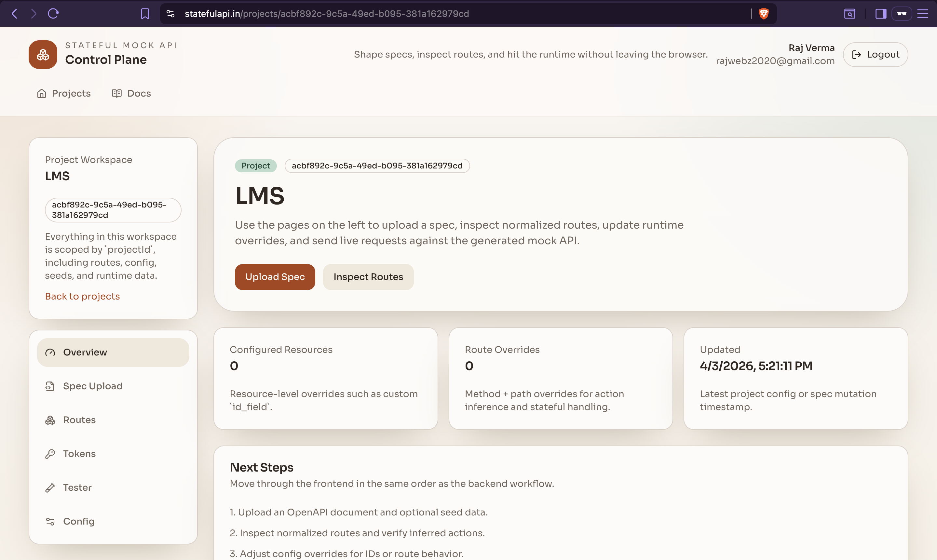Image resolution: width=937 pixels, height=560 pixels.
Task: Select the Routes icon in the sidebar
Action: click(x=50, y=420)
